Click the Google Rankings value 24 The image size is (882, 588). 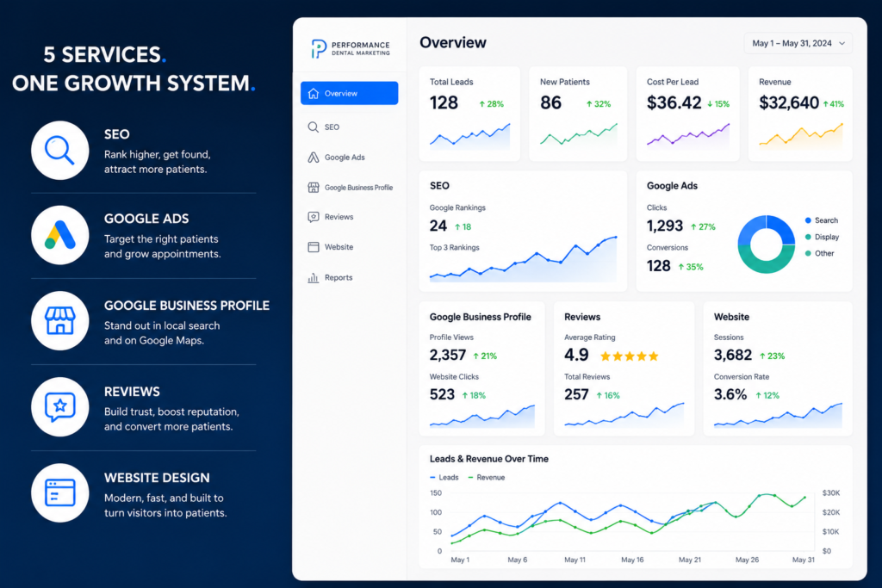[x=438, y=226]
